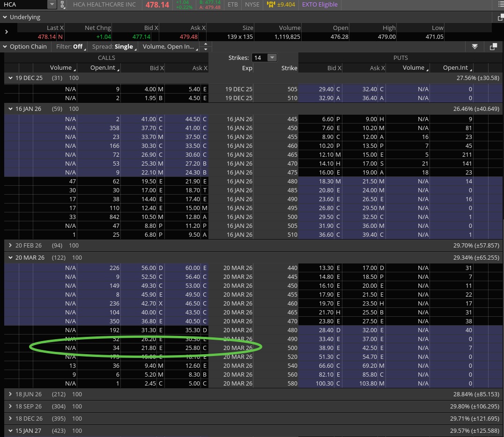Click the symbol link icon beside HCA
This screenshot has height=437, width=504.
(63, 5)
